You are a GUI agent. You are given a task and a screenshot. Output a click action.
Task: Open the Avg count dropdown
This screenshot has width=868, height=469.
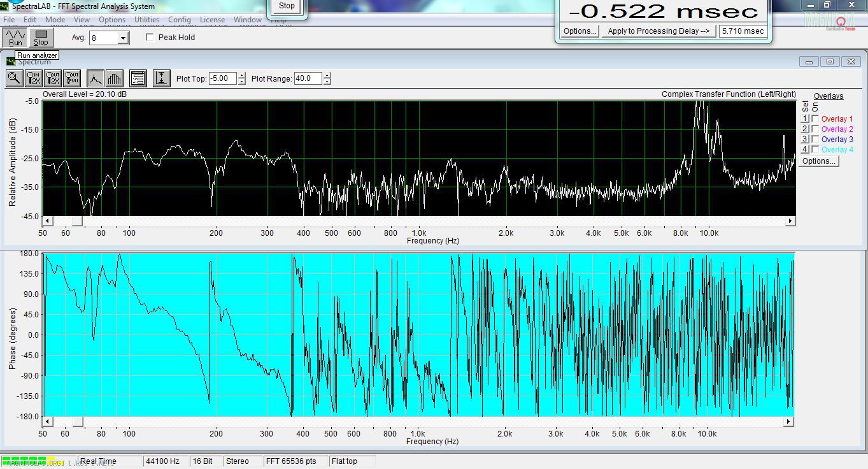(x=124, y=38)
